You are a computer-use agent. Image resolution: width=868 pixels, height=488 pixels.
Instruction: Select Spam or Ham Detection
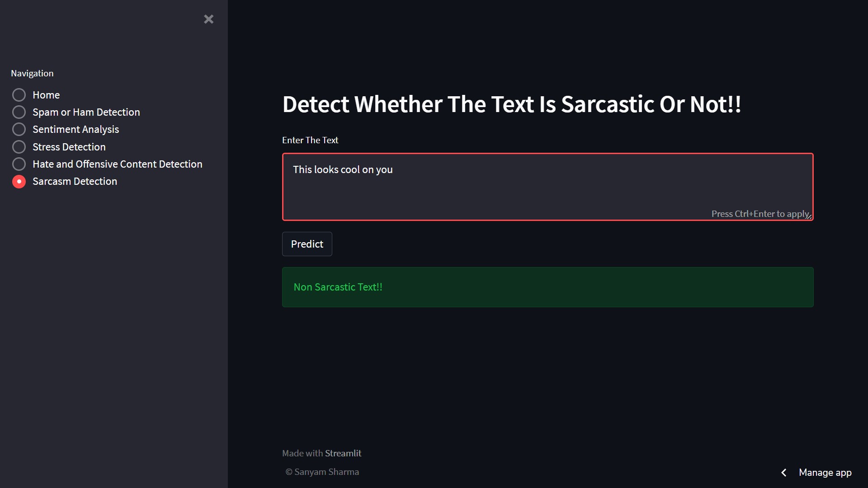[19, 112]
